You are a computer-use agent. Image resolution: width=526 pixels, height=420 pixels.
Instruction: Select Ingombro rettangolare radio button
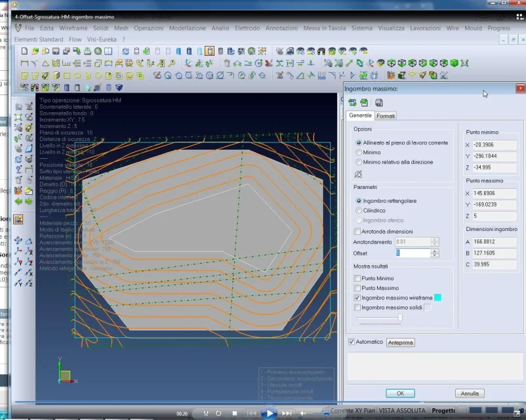pyautogui.click(x=359, y=201)
